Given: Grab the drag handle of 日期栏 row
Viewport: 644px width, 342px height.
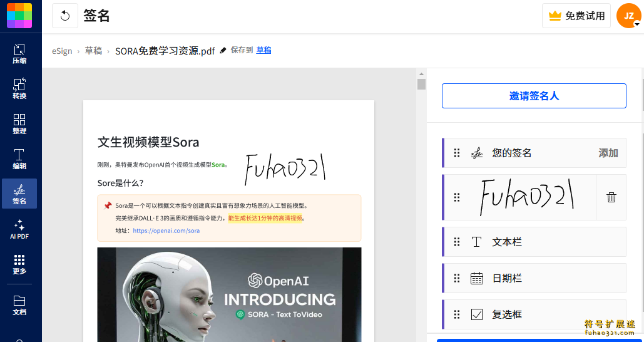Looking at the screenshot, I should coord(457,278).
